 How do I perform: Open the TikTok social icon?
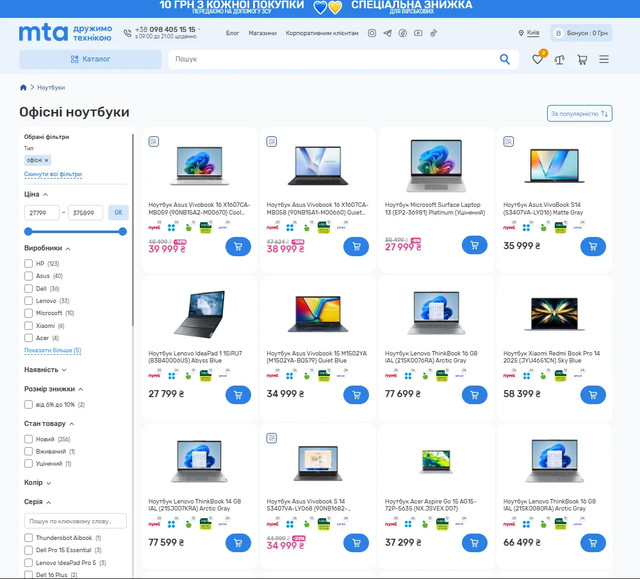(433, 33)
